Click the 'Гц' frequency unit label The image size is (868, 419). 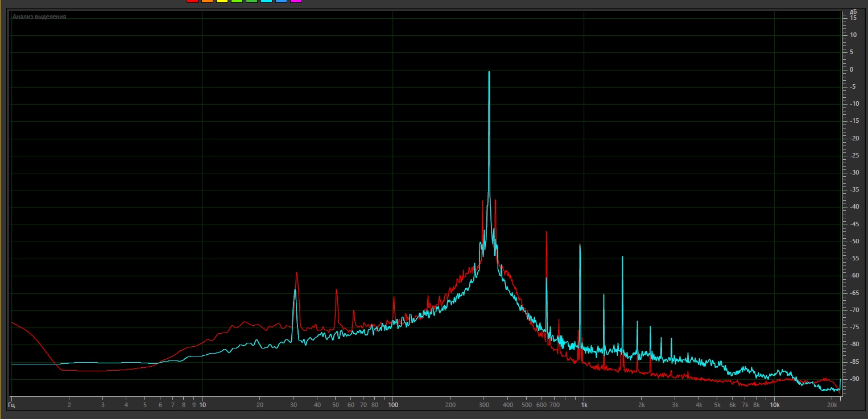click(x=11, y=405)
